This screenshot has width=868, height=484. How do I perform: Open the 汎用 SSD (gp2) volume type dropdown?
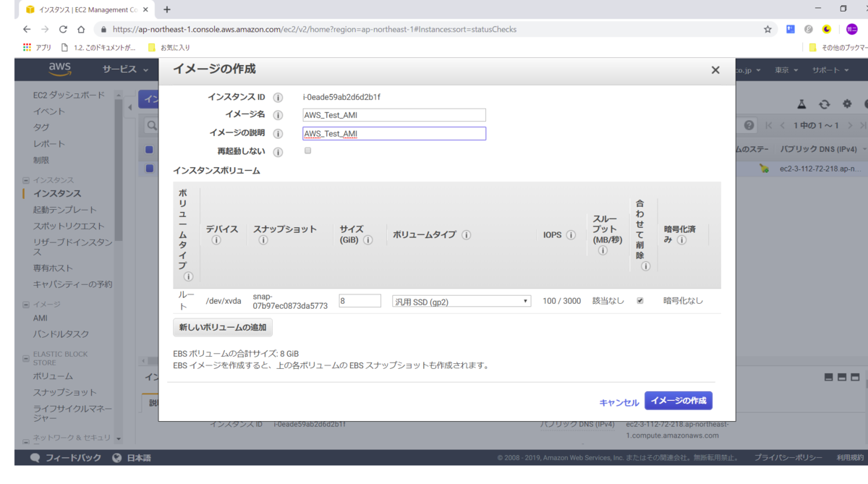(461, 300)
